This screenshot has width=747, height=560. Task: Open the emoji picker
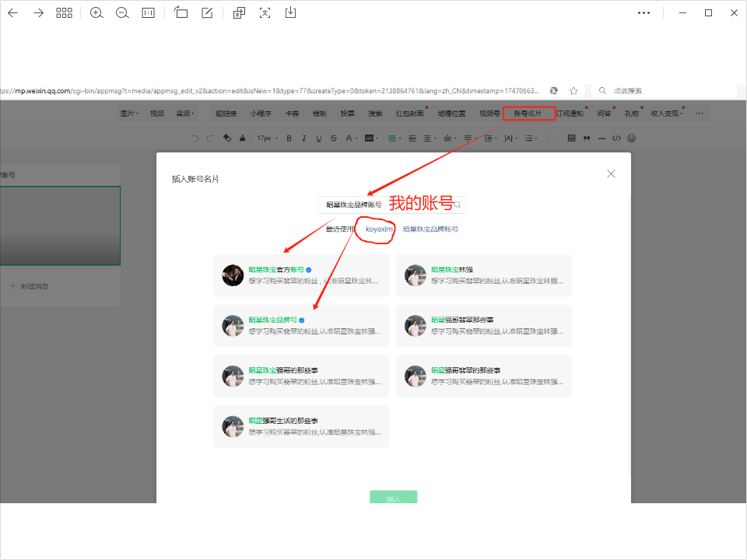point(631,138)
